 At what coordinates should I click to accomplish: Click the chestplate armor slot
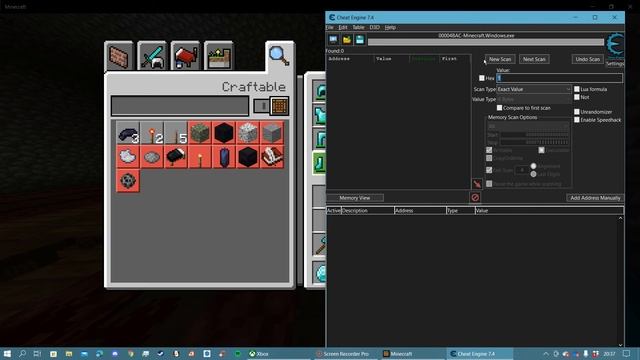click(320, 115)
